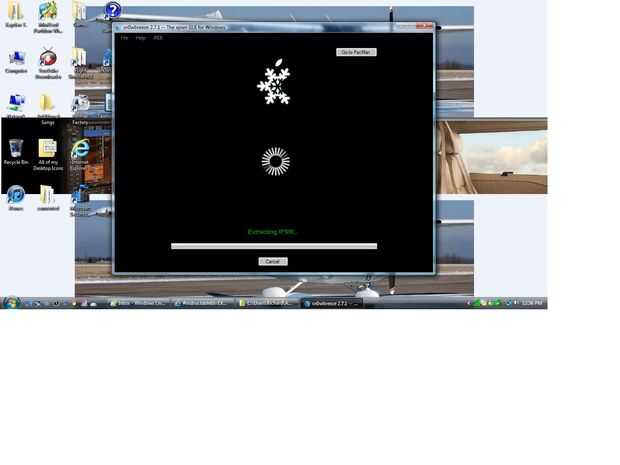Switch to the second taskbar window button
This screenshot has height=465, width=620.
(x=204, y=303)
